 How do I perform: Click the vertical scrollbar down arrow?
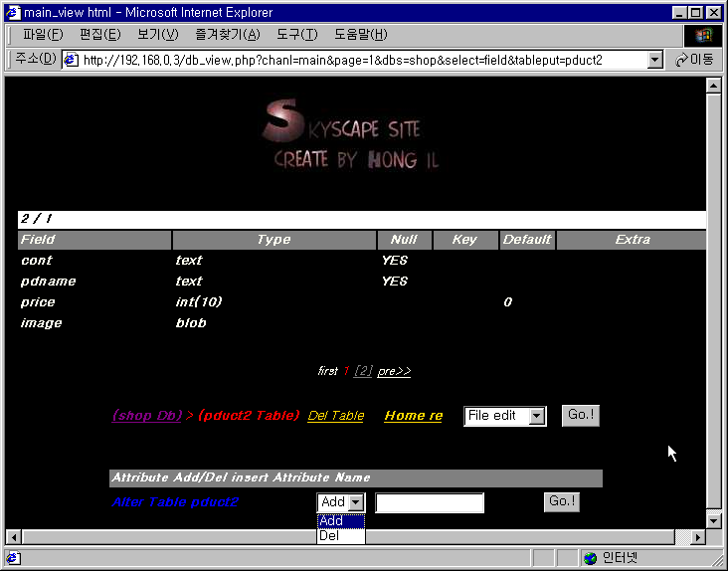coord(713,521)
